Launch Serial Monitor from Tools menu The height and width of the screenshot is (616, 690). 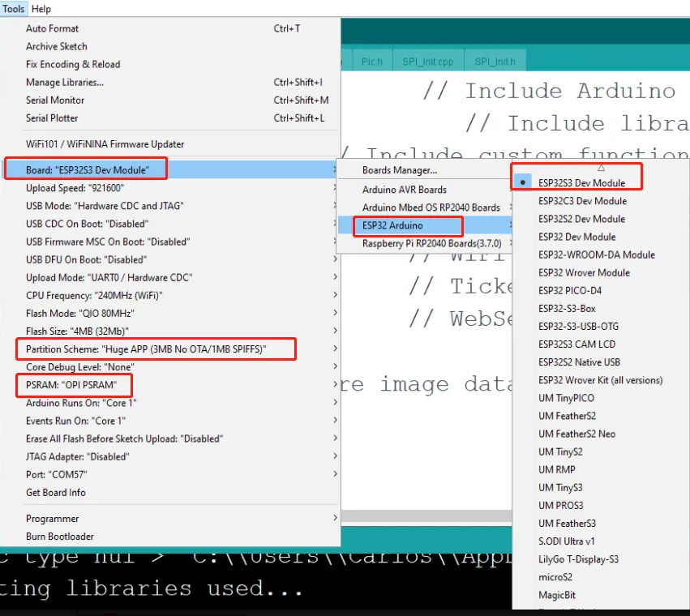[55, 101]
